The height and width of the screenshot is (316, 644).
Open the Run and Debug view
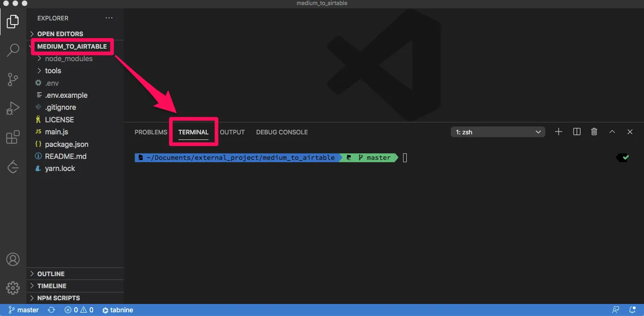pos(13,108)
